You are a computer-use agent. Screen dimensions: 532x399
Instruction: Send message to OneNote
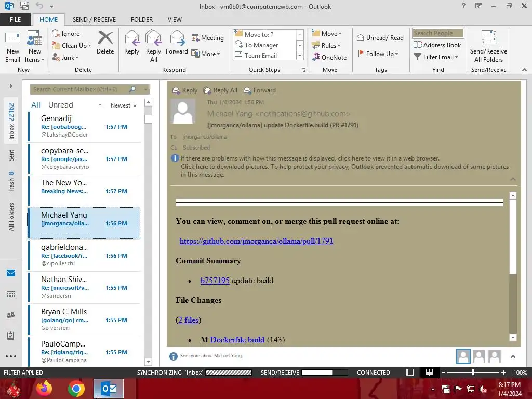point(329,57)
